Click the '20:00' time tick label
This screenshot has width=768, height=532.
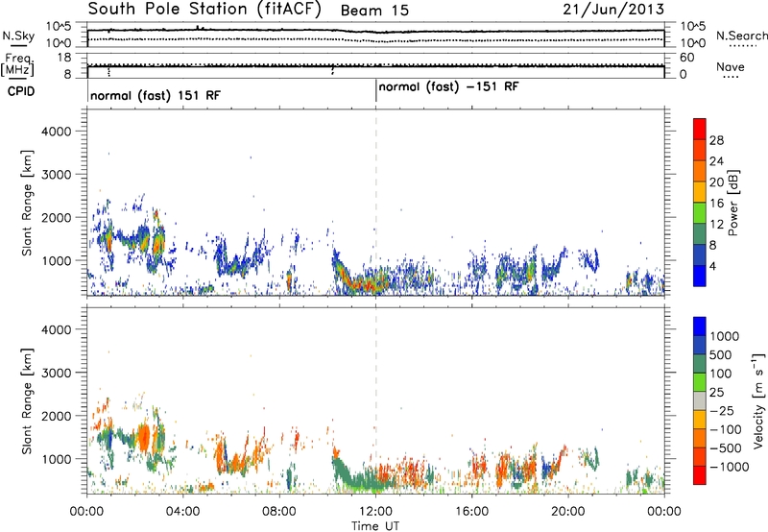tap(568, 512)
